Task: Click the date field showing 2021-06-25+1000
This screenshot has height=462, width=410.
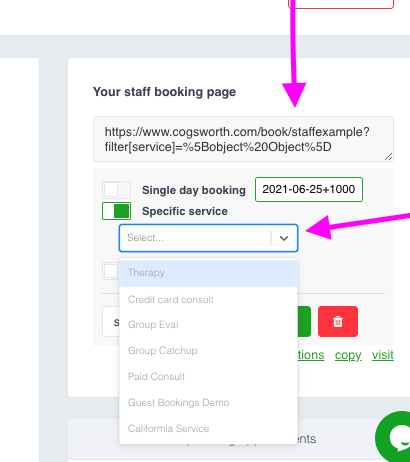Action: pyautogui.click(x=309, y=189)
